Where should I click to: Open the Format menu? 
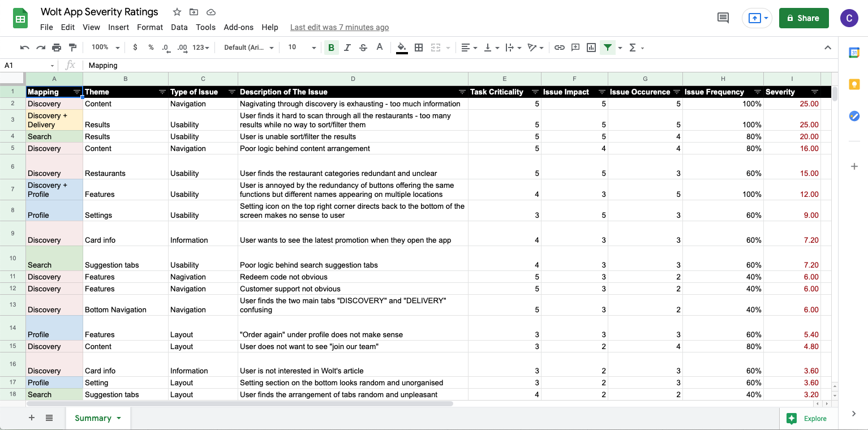click(x=150, y=27)
